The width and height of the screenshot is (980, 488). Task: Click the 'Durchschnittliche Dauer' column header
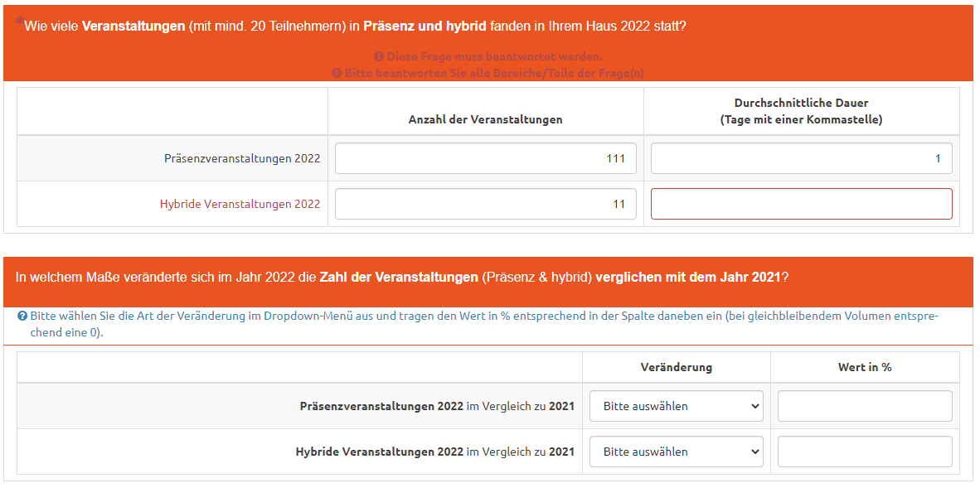click(801, 111)
